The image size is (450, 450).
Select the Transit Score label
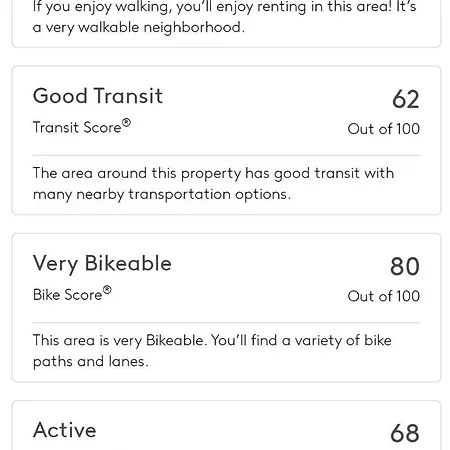(77, 127)
